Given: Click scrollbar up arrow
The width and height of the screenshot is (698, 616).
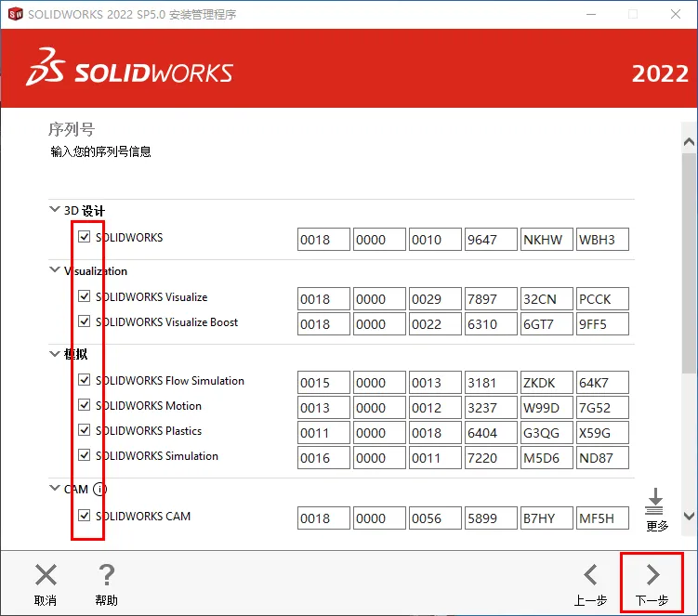Looking at the screenshot, I should (x=689, y=141).
